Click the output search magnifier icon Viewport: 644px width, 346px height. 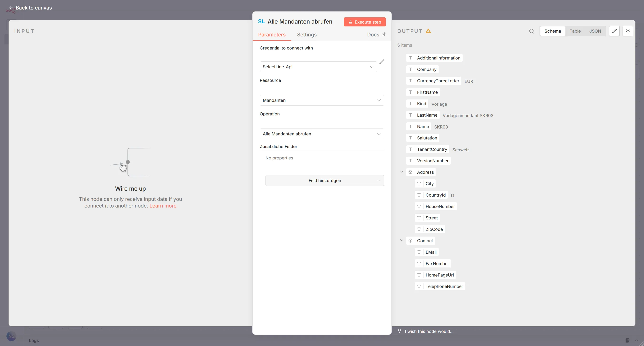(x=531, y=31)
